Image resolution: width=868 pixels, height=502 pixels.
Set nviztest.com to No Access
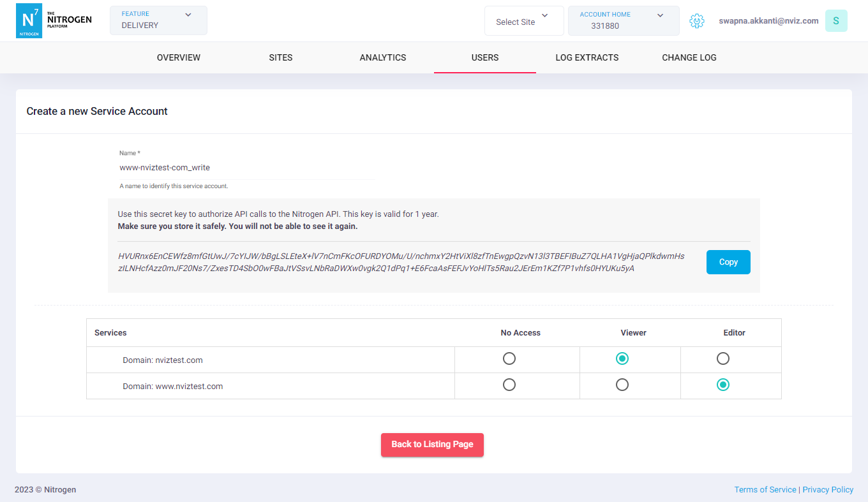[509, 358]
